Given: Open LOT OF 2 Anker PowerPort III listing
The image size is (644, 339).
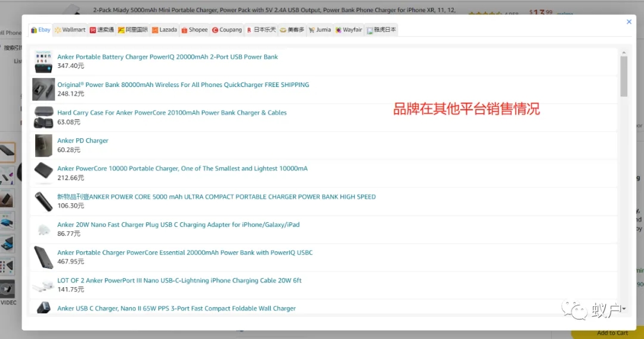Looking at the screenshot, I should [179, 280].
